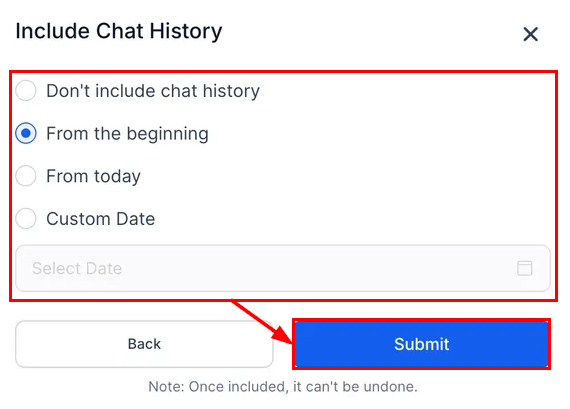Image resolution: width=570 pixels, height=409 pixels.
Task: Click the "can't be undone" note text
Action: point(361,386)
